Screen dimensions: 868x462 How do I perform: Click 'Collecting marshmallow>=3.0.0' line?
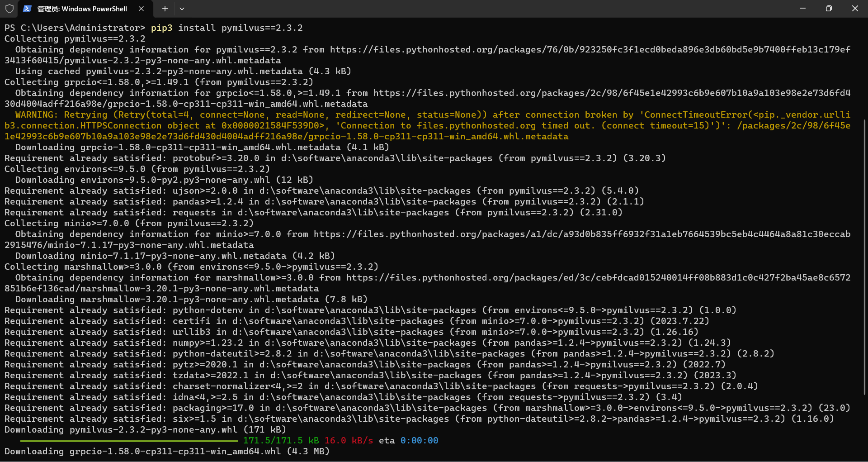(x=191, y=267)
